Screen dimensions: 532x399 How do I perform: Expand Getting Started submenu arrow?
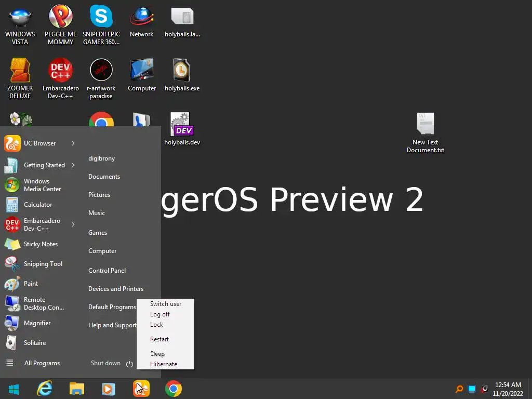73,165
